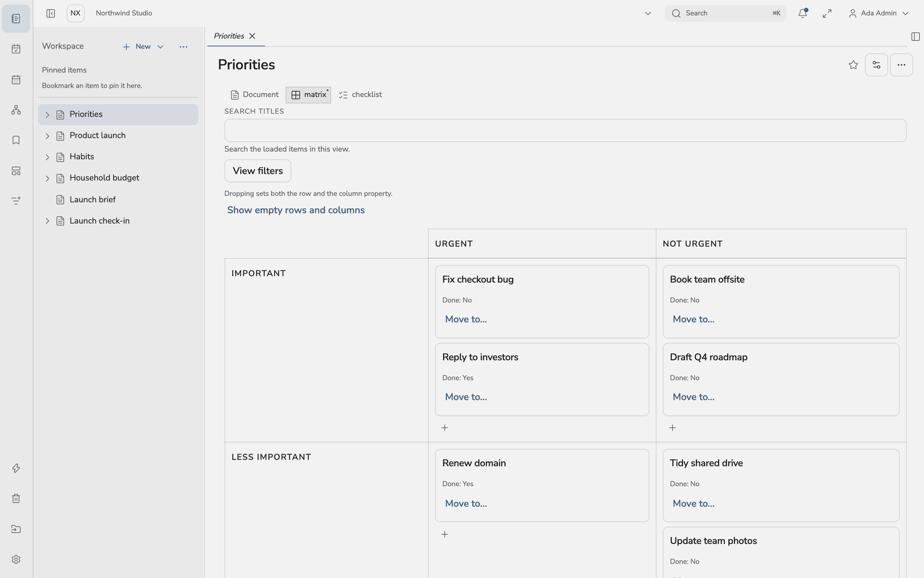
Task: Select the Priorities tab at top
Action: [x=229, y=36]
